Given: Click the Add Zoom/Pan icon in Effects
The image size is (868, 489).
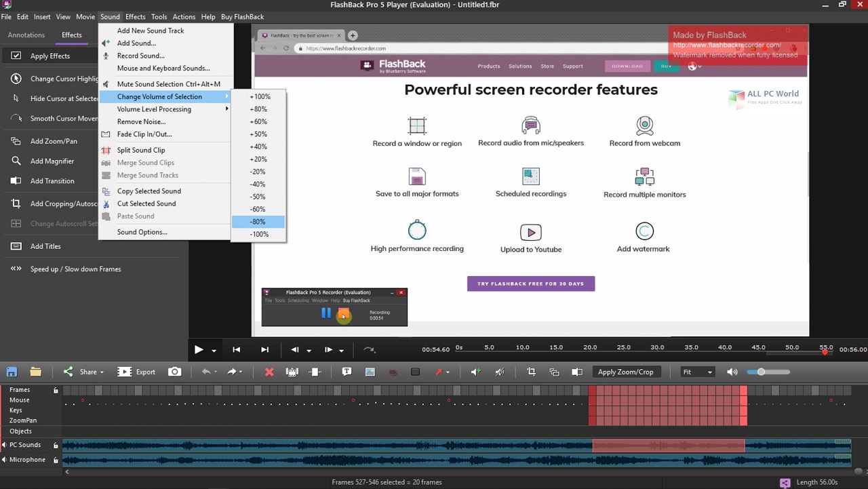Looking at the screenshot, I should [x=16, y=141].
